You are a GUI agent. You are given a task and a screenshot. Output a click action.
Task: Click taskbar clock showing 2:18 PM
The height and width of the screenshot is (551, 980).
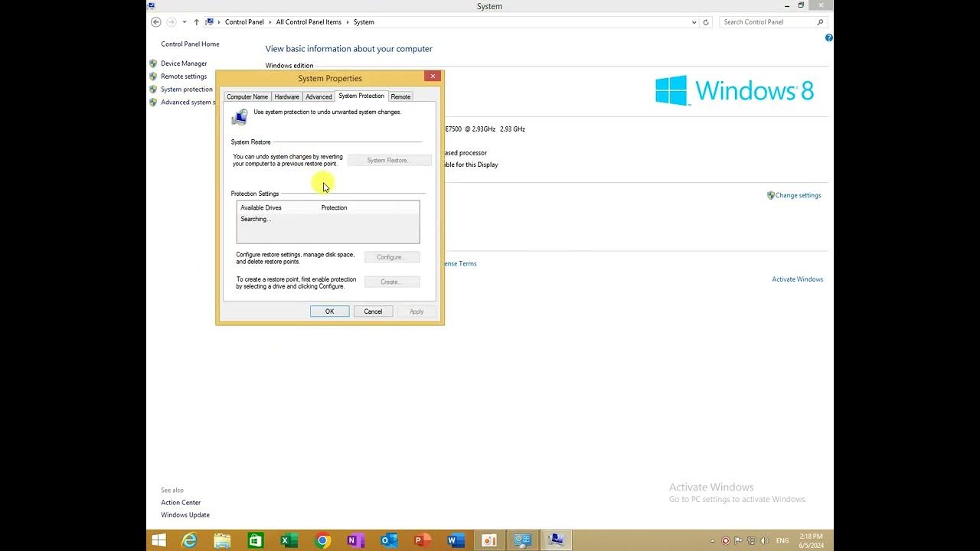812,541
